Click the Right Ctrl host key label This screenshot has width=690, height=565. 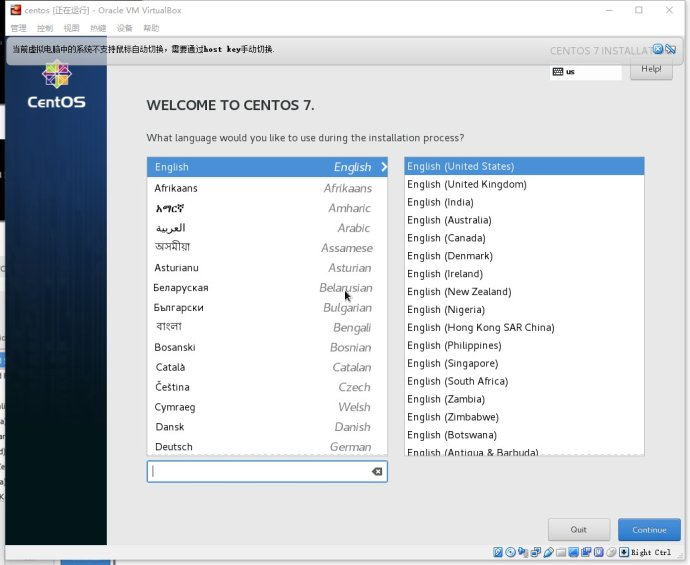pos(651,552)
